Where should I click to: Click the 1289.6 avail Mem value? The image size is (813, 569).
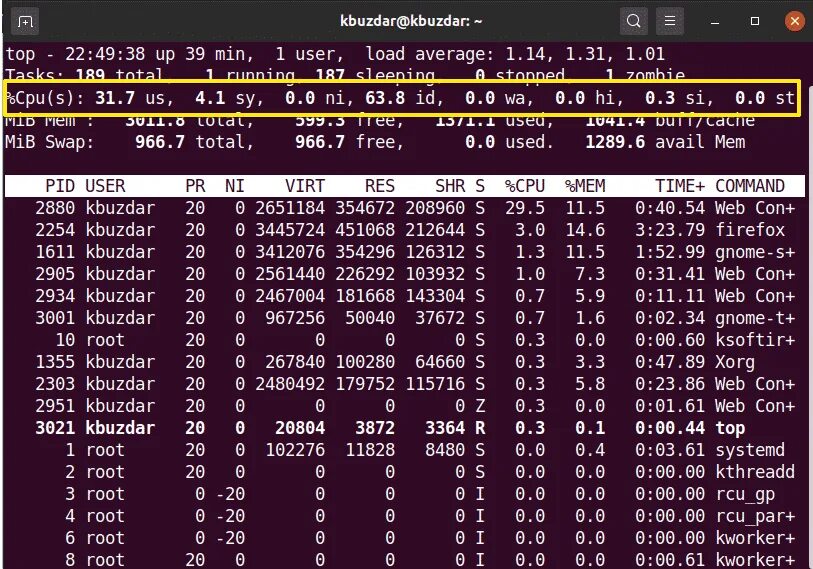coord(615,142)
